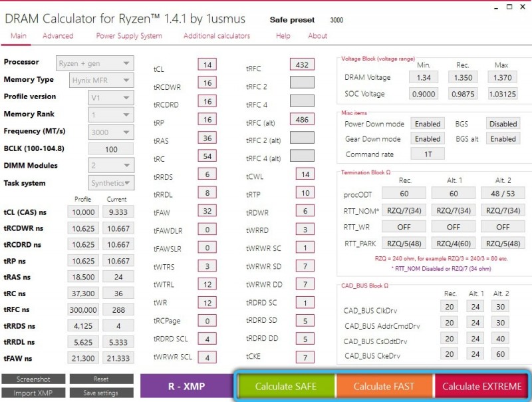Screen dimensions: 532x402
Task: Click tCL (CAS) ns profile value 10,000
Action: [83, 212]
